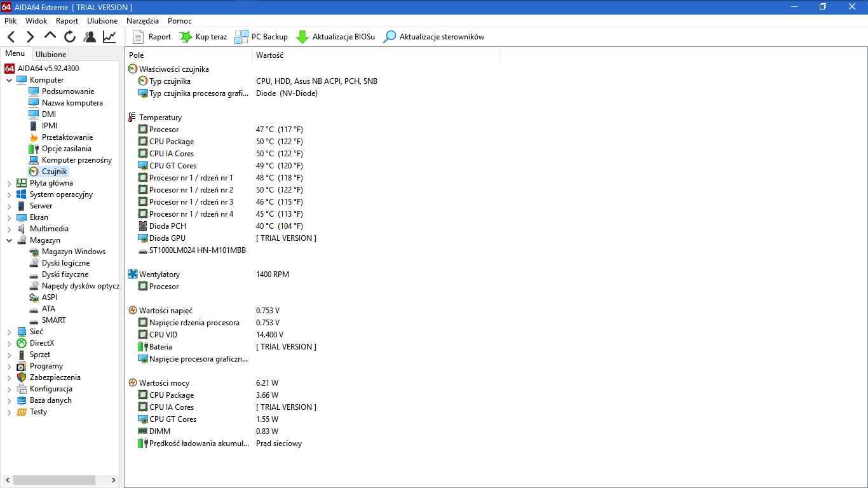Open the user/remote management icon

(90, 37)
